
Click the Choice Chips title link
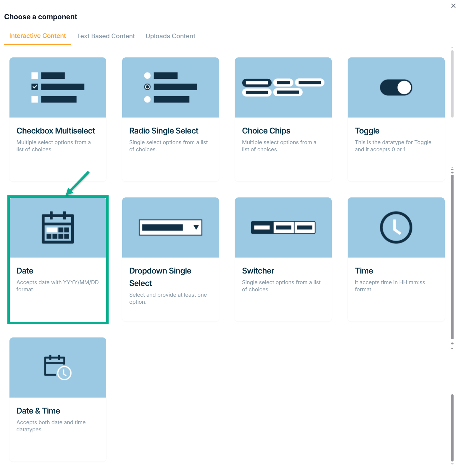click(x=266, y=131)
